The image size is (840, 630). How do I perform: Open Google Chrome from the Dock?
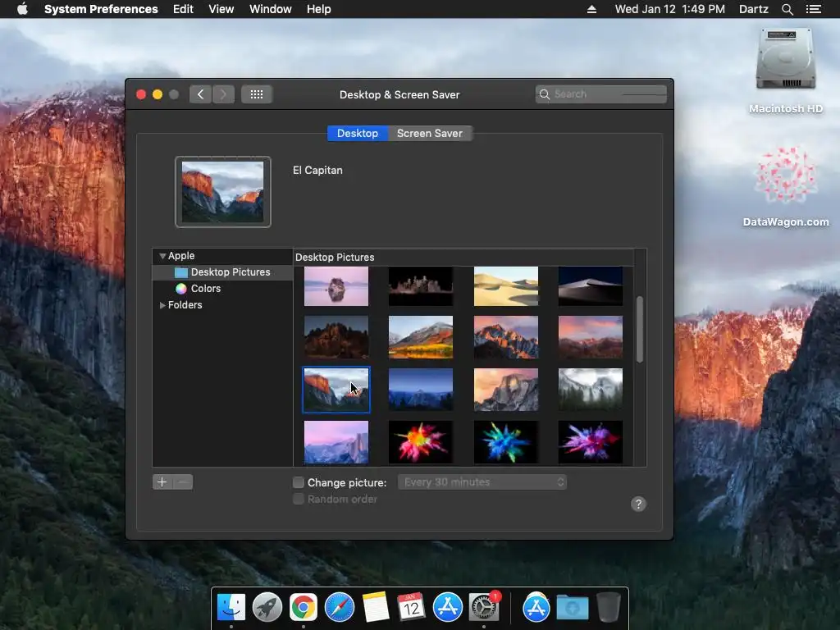(304, 607)
